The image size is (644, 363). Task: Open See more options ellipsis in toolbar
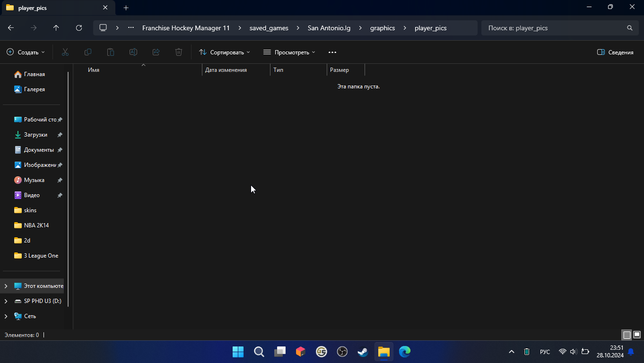(x=332, y=52)
